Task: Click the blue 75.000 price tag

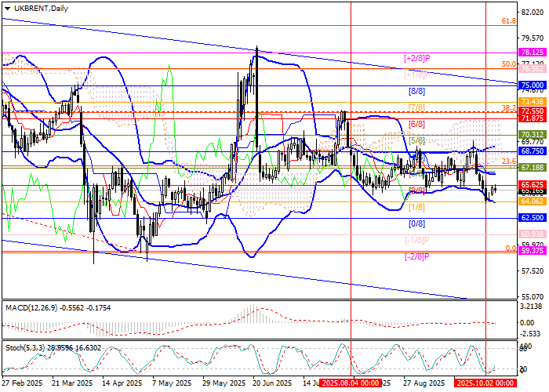Action: point(533,85)
